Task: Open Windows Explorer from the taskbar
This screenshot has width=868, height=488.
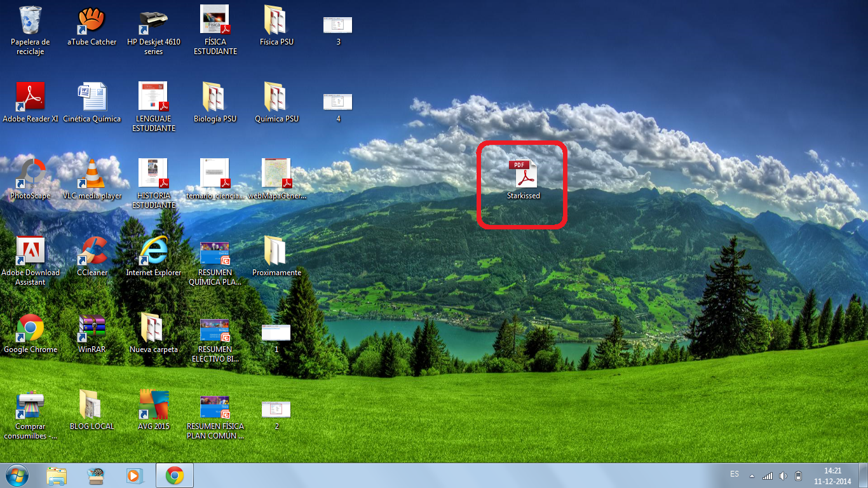Action: point(57,475)
